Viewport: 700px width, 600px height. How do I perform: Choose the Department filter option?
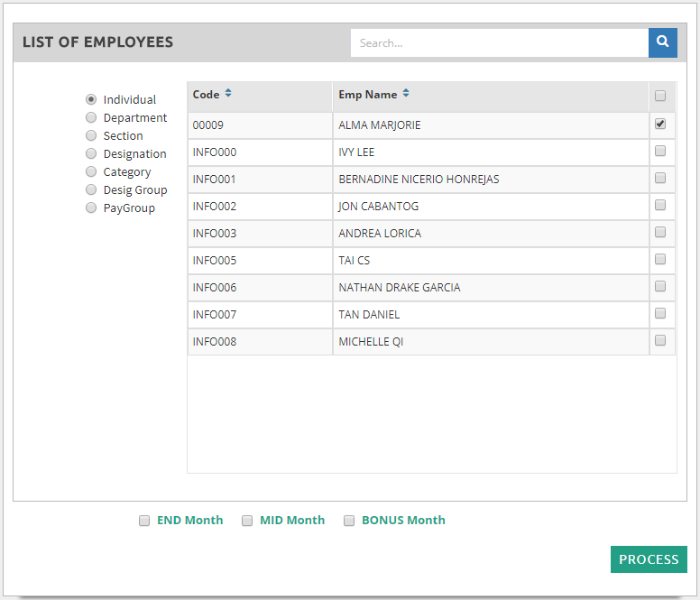pyautogui.click(x=91, y=118)
